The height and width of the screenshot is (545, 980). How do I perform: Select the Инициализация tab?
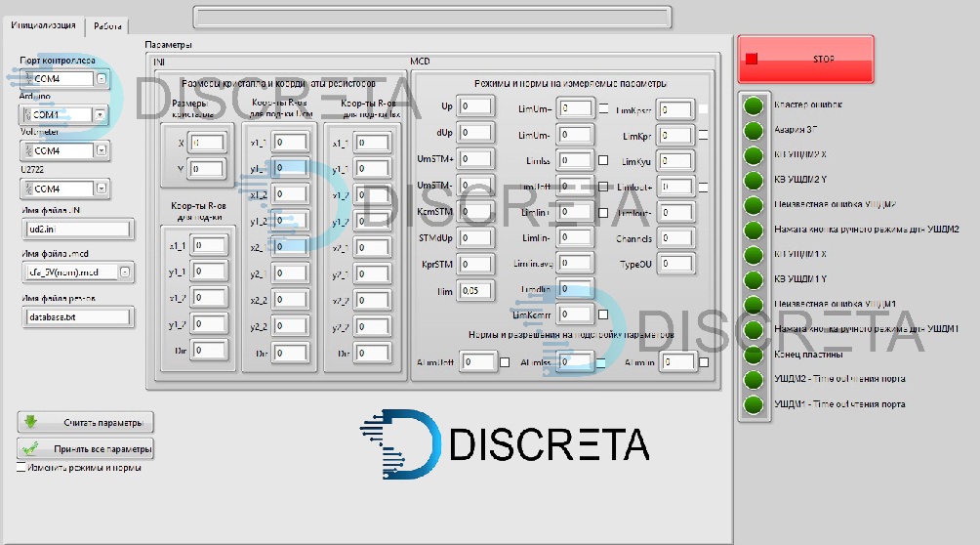[x=43, y=26]
